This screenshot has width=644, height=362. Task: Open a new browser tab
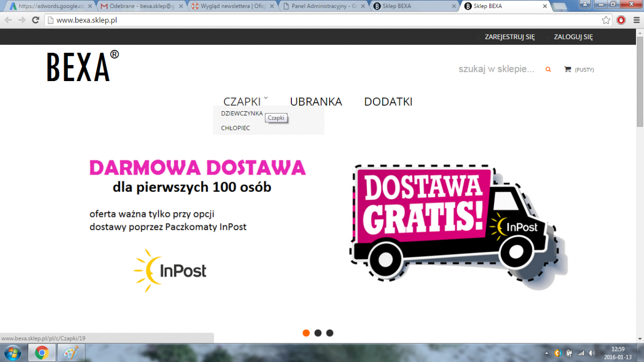coord(558,7)
